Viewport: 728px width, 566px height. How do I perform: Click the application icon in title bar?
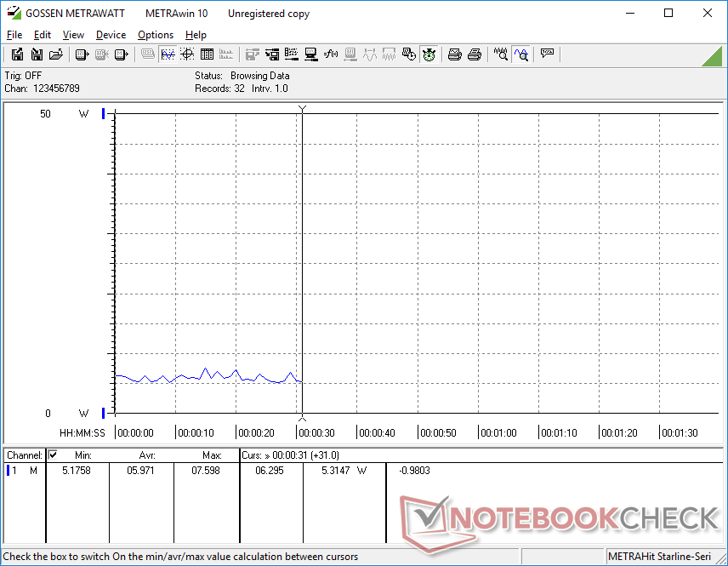coord(14,13)
